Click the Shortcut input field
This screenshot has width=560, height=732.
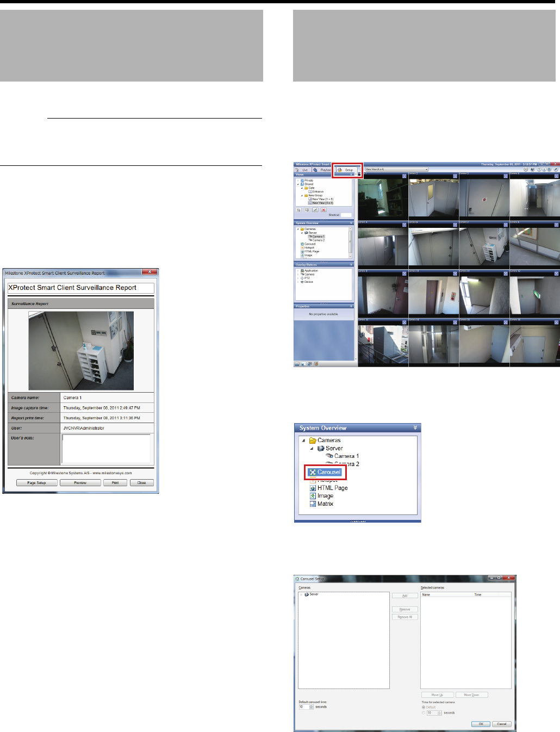346,215
